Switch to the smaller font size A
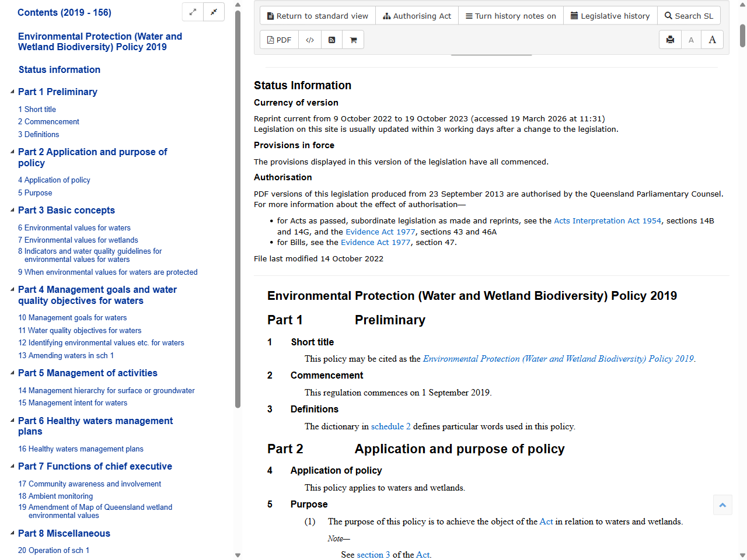The width and height of the screenshot is (747, 560). coord(691,39)
